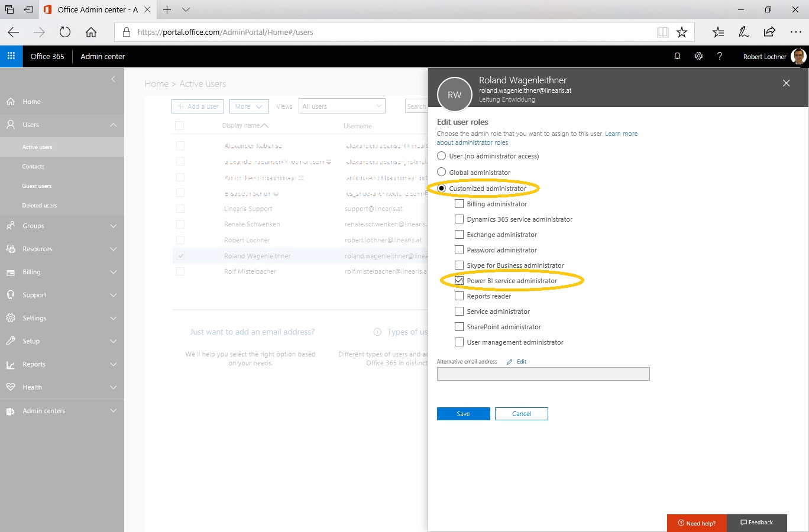Screen dimensions: 809x532
Task: Open the settings gear in header
Action: (698, 56)
